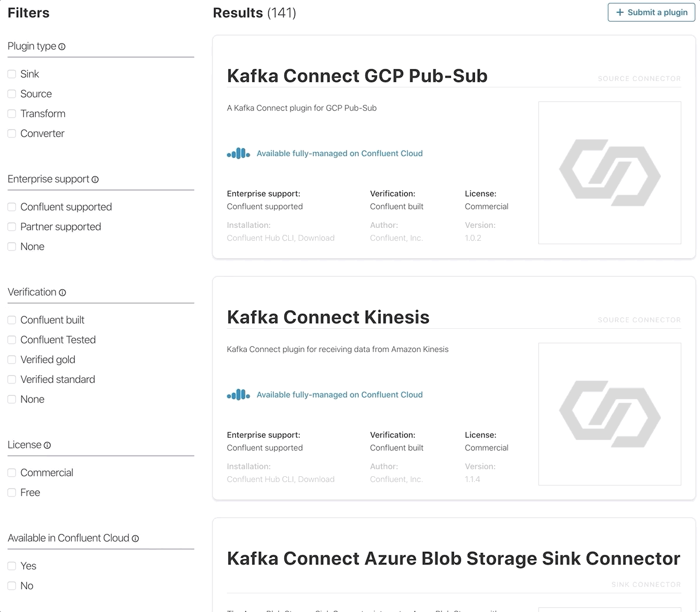Click Confluent supported value on Kinesis card

pos(265,448)
